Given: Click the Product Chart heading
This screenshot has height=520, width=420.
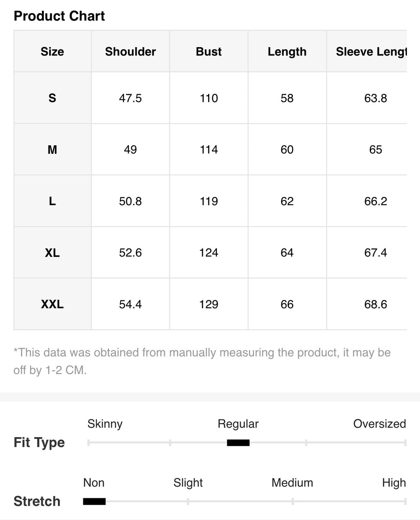Looking at the screenshot, I should [59, 16].
